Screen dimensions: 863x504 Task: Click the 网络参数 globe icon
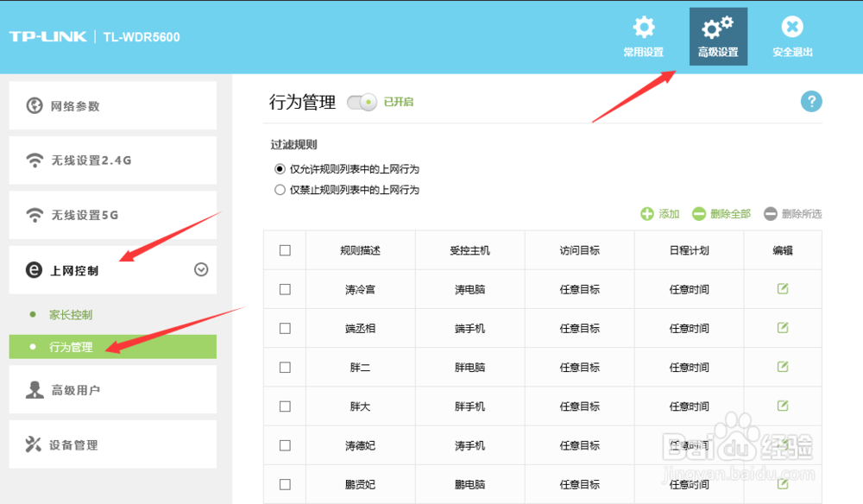coord(35,105)
